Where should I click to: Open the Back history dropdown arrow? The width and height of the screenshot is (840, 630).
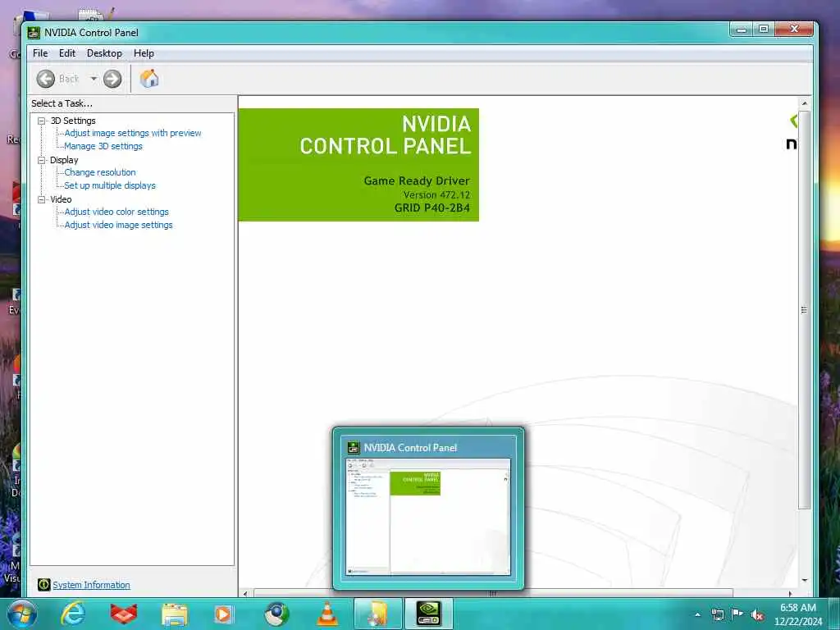94,79
